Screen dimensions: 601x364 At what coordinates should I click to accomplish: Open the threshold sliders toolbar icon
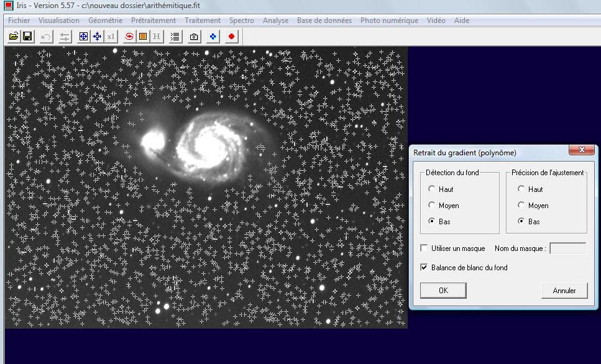click(x=65, y=37)
